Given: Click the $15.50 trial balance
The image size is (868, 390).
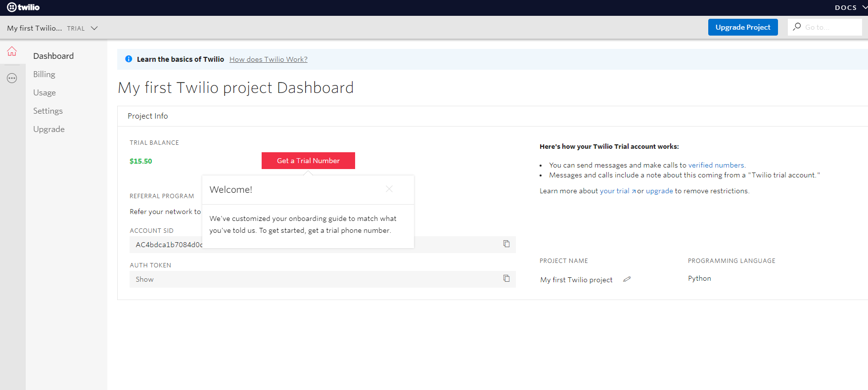Looking at the screenshot, I should tap(141, 161).
